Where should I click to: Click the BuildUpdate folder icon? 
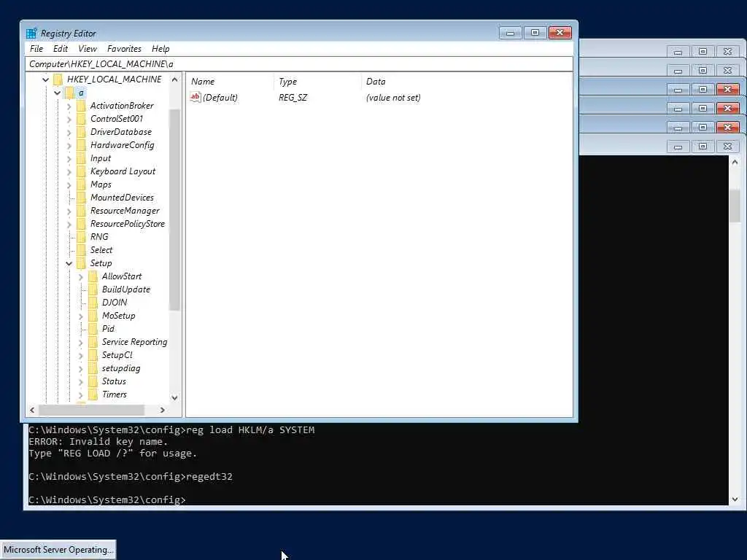click(x=93, y=289)
